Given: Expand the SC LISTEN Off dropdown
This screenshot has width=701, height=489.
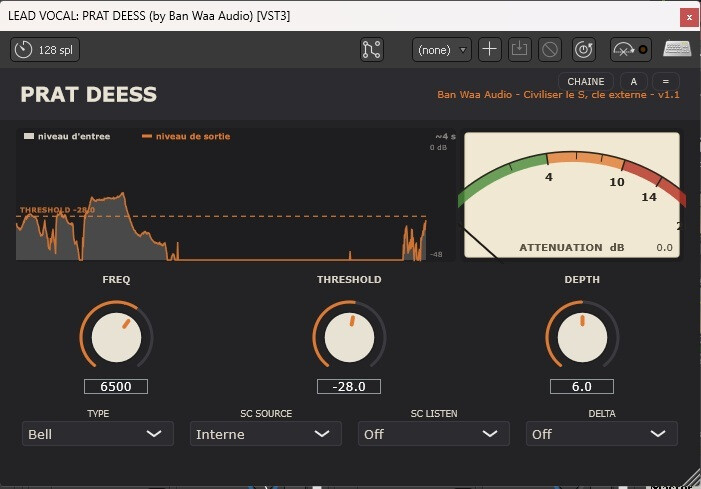Looking at the screenshot, I should [434, 434].
